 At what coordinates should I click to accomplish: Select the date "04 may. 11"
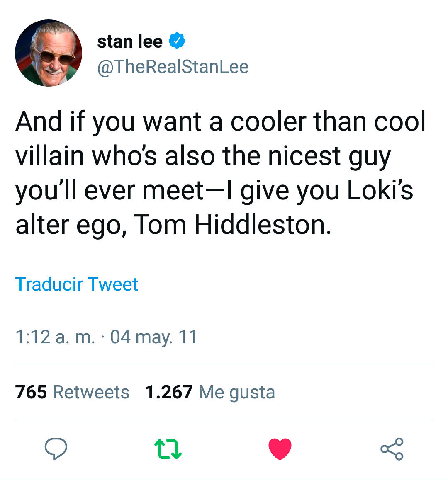tap(154, 337)
